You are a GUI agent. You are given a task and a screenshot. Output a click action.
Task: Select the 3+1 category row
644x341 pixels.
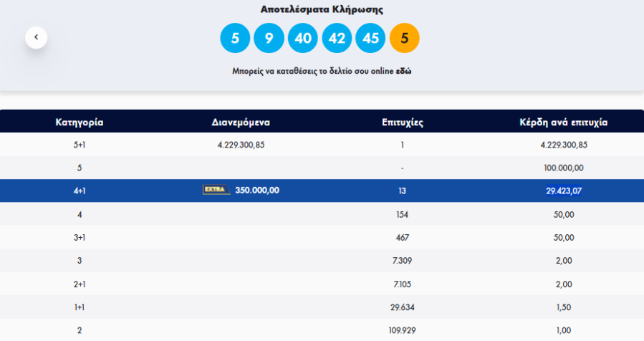click(80, 237)
